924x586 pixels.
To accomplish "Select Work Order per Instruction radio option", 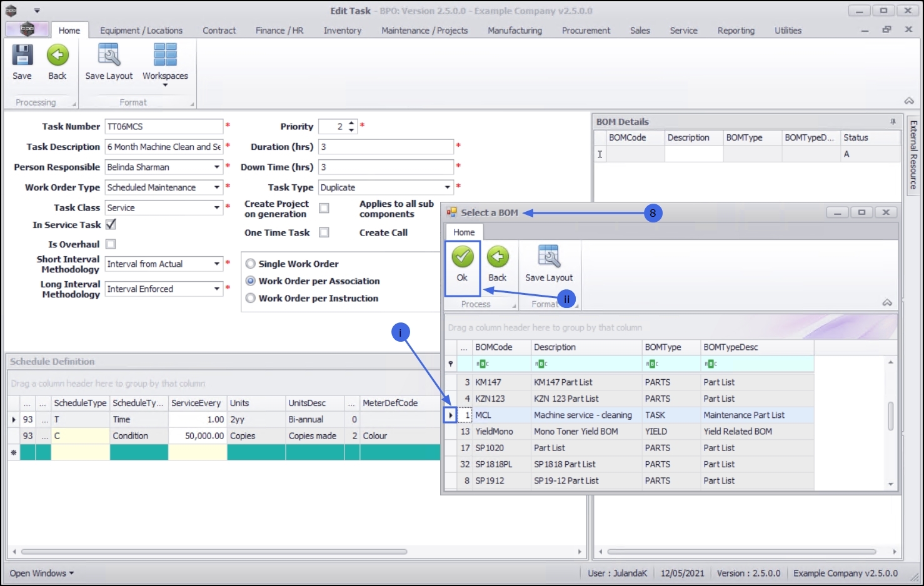I will pyautogui.click(x=251, y=298).
